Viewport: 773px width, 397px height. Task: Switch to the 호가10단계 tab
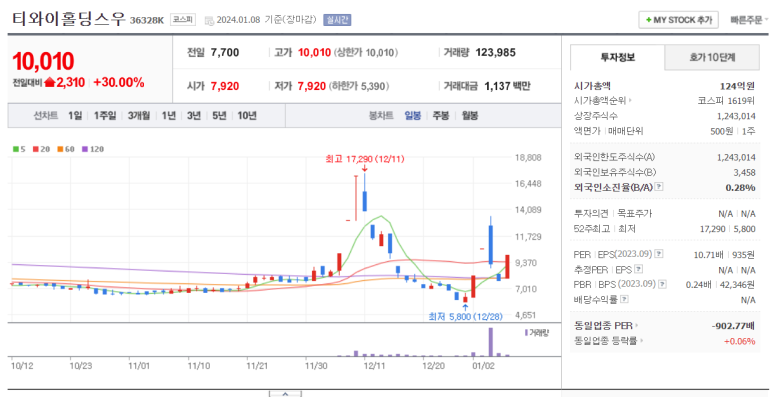point(712,57)
